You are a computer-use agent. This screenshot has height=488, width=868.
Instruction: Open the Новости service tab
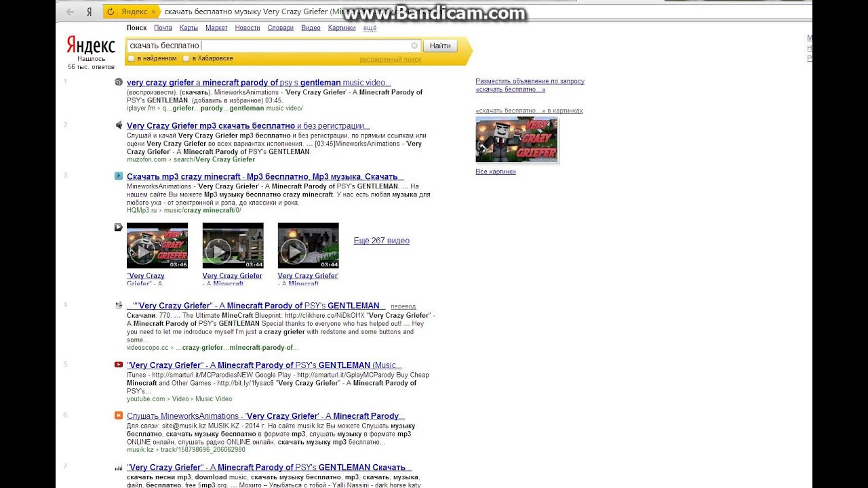(248, 28)
